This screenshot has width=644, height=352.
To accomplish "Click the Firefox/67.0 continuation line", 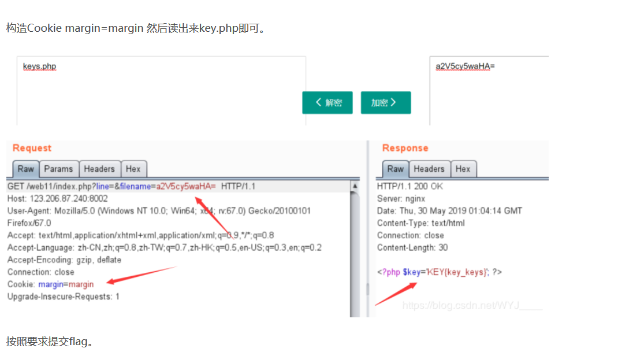I will point(29,223).
